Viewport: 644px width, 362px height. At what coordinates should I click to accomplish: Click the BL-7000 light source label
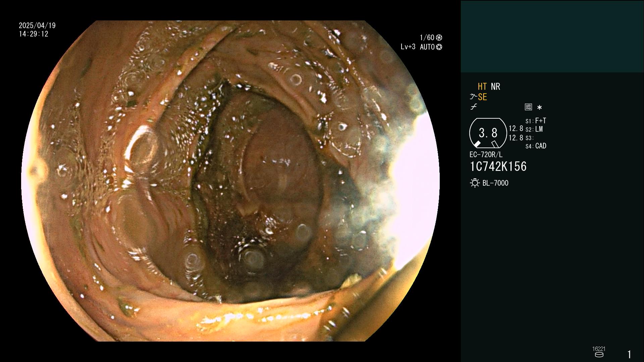pos(495,183)
